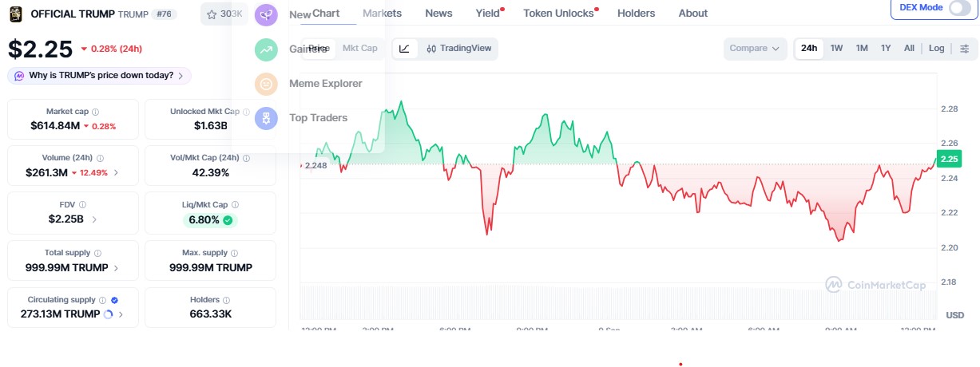Click the 999.99M TRUMP max supply value
This screenshot has height=367, width=980.
pos(211,267)
